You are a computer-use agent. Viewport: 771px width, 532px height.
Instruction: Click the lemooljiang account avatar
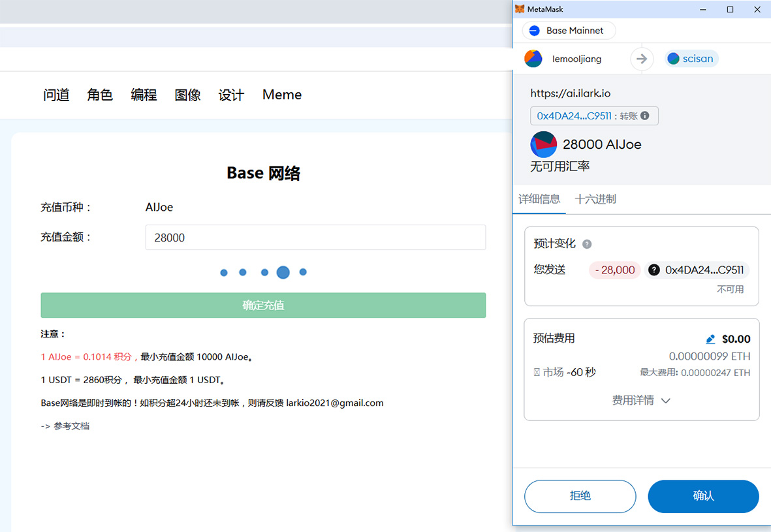coord(533,59)
